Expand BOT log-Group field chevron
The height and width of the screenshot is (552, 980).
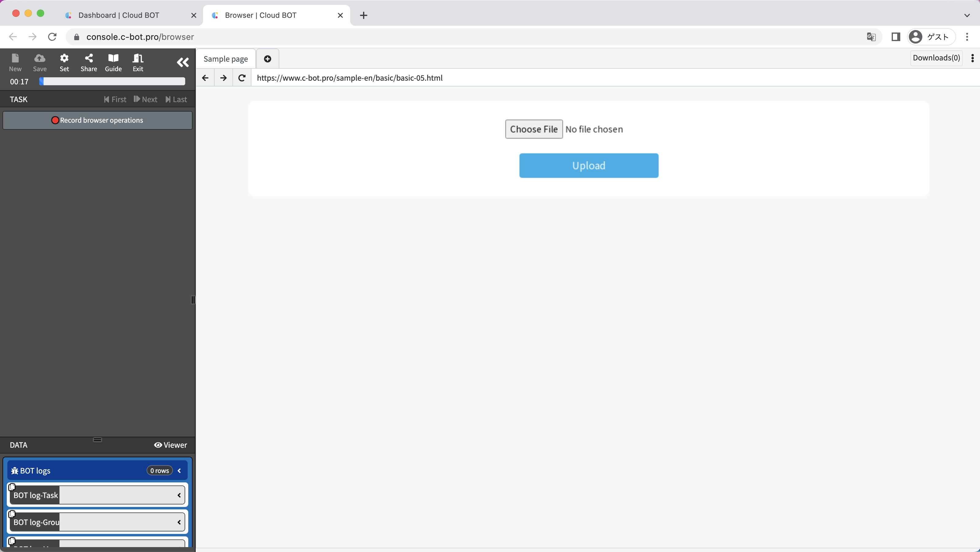coord(179,522)
